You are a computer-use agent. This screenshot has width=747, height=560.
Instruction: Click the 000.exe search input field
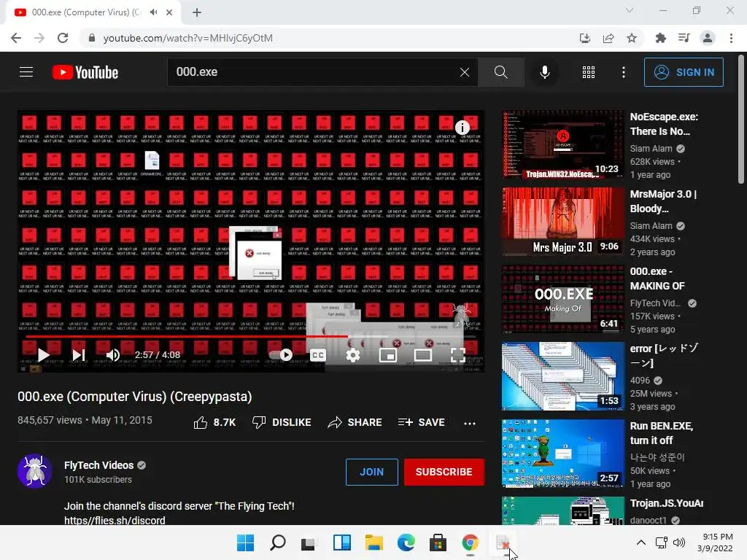(x=314, y=72)
